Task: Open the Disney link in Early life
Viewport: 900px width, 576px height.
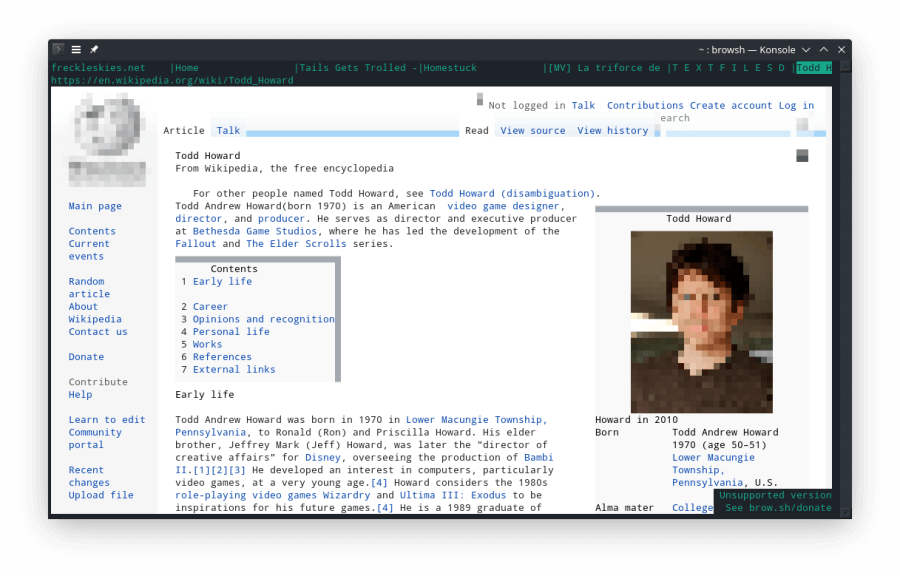Action: (x=323, y=458)
